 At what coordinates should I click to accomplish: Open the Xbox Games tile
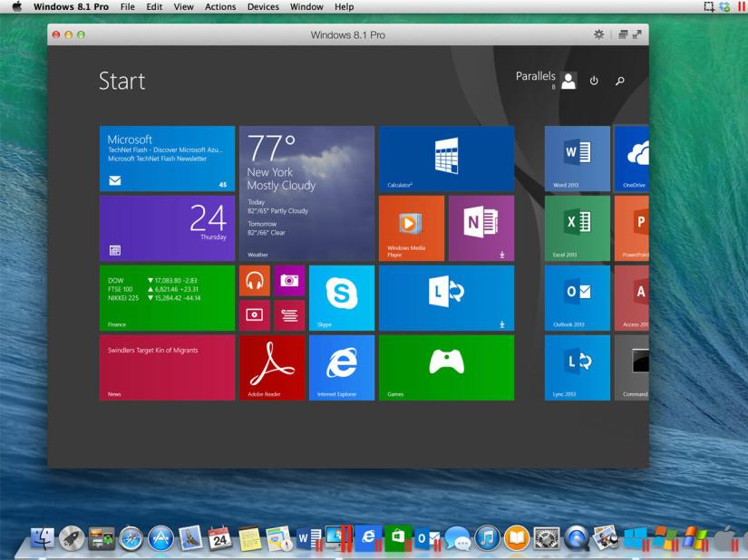point(445,367)
